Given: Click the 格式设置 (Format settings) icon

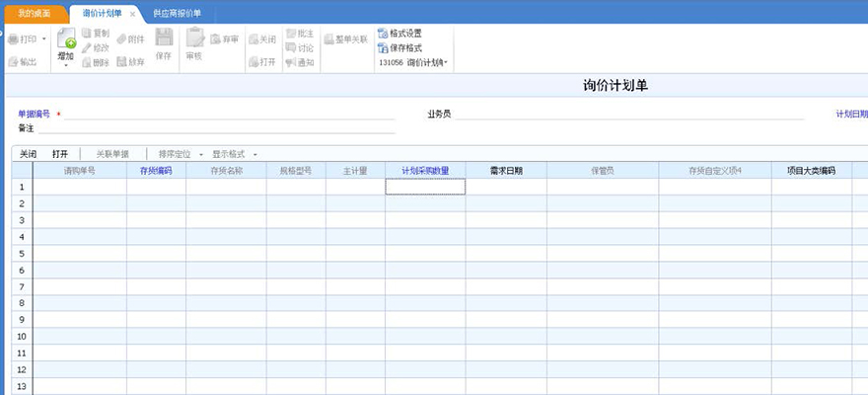Looking at the screenshot, I should [383, 34].
